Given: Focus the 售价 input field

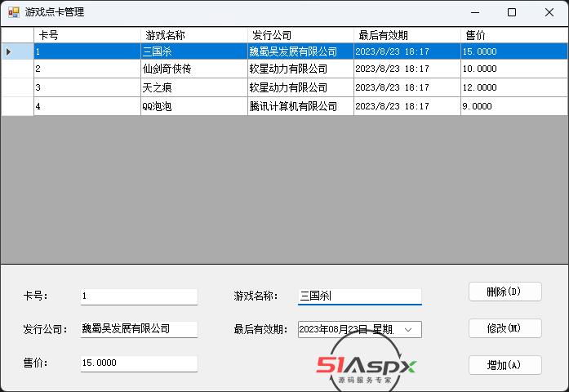Looking at the screenshot, I should click(139, 363).
